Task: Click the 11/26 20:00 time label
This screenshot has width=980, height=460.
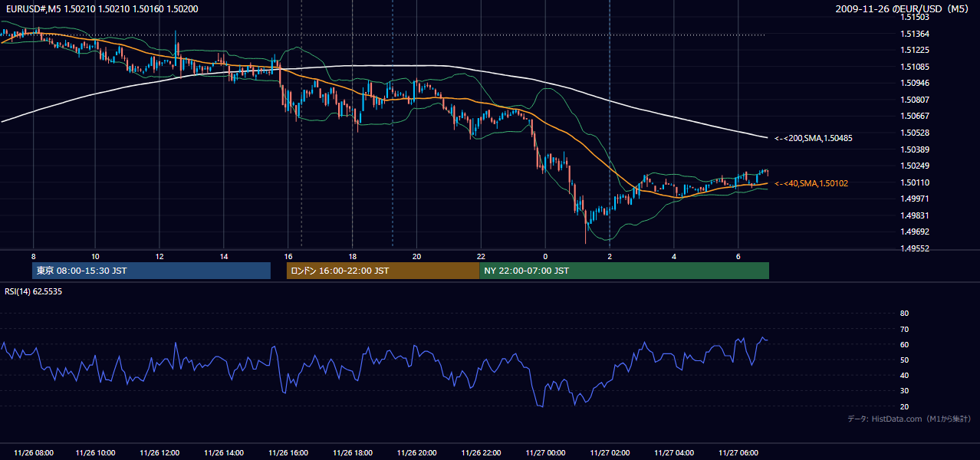Action: pos(417,452)
